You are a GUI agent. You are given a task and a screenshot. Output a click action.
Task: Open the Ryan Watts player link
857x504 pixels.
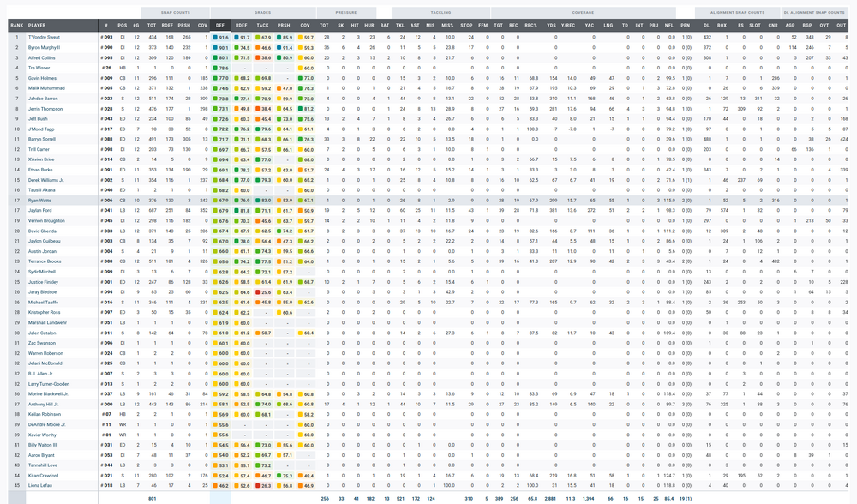[x=40, y=199]
